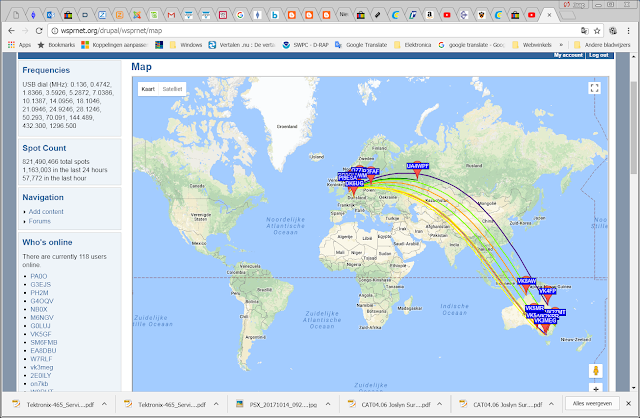Select the VK3MEG station map marker label
Image resolution: width=640 pixels, height=418 pixels.
pos(545,320)
